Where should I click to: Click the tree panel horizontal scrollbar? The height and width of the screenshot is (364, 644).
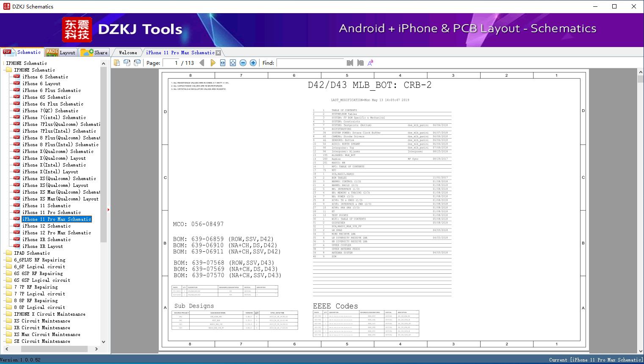[x=54, y=349]
